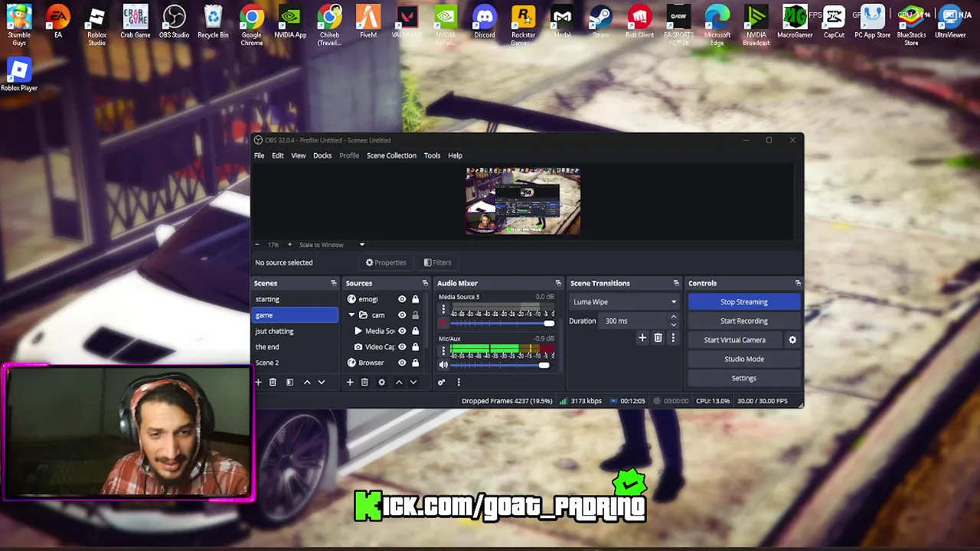Image resolution: width=980 pixels, height=551 pixels.
Task: Open Google Chrome desktop icon
Action: (x=251, y=25)
